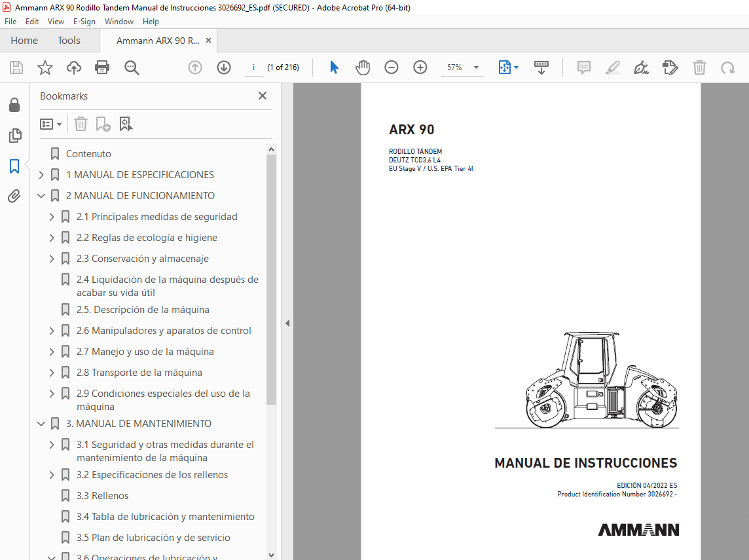
Task: Click the upload to cloud icon
Action: [x=73, y=67]
